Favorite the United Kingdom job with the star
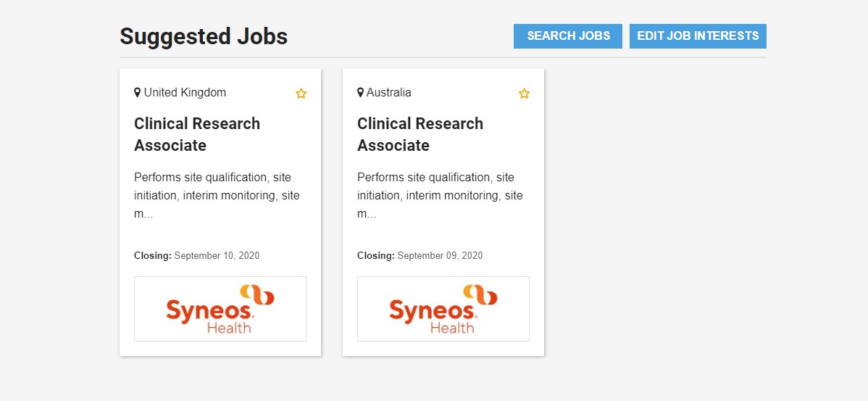This screenshot has width=868, height=401. pos(301,94)
